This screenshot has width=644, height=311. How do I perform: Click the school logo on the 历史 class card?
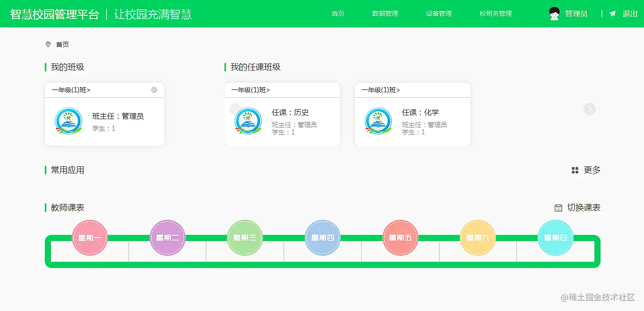pos(248,121)
